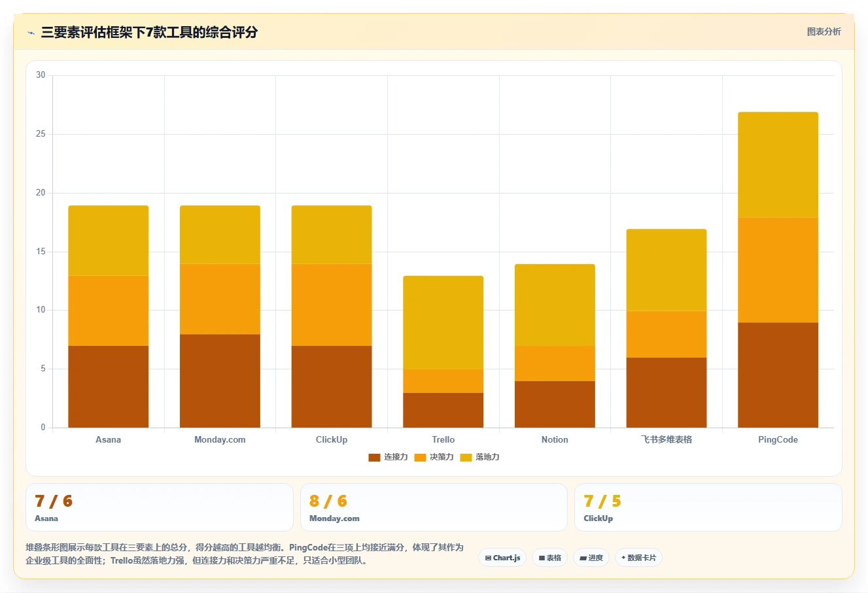The width and height of the screenshot is (868, 593).
Task: Click the Trello x-axis label
Action: coord(443,439)
